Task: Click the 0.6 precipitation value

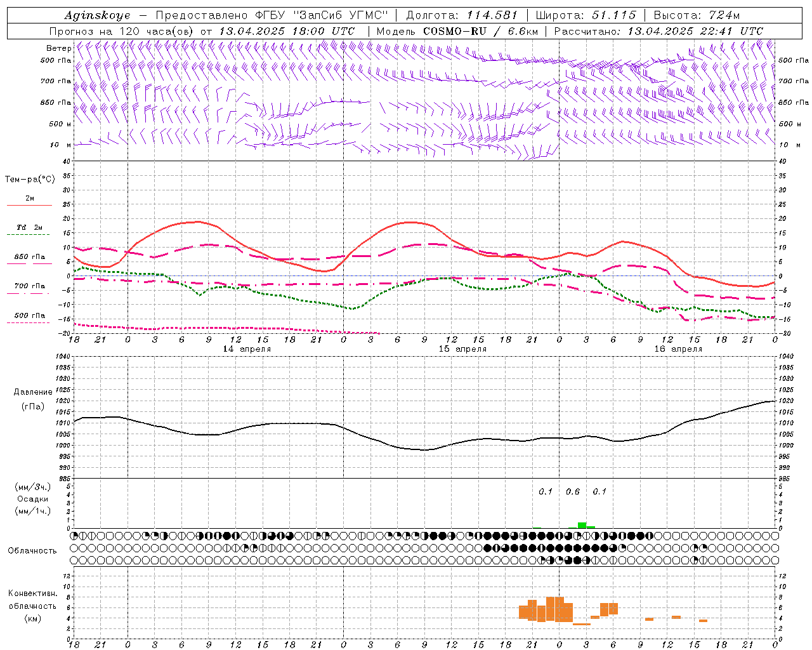Action: tap(572, 491)
